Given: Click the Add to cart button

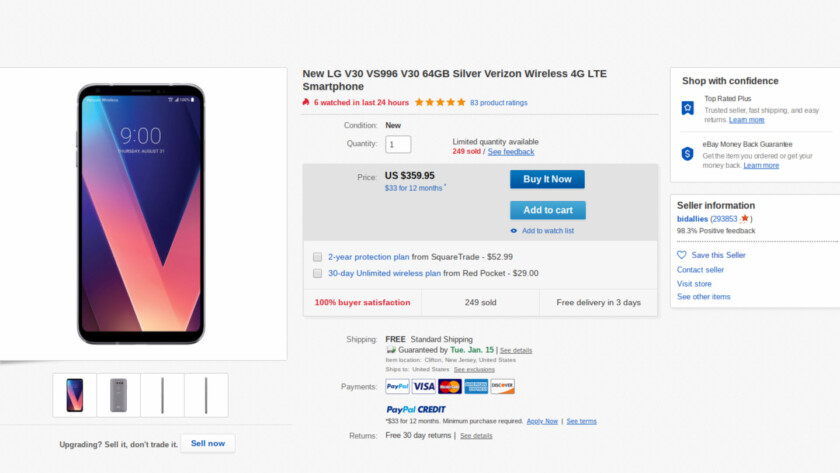Looking at the screenshot, I should coord(547,210).
